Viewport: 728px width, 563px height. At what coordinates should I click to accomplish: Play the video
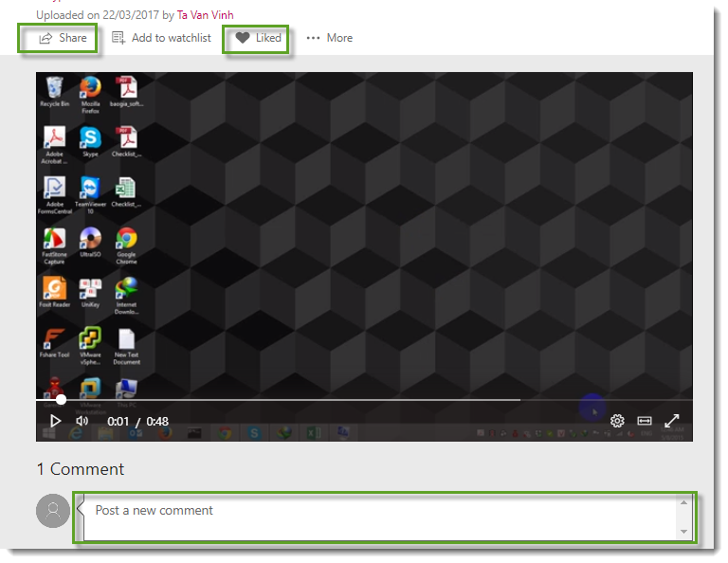(55, 421)
